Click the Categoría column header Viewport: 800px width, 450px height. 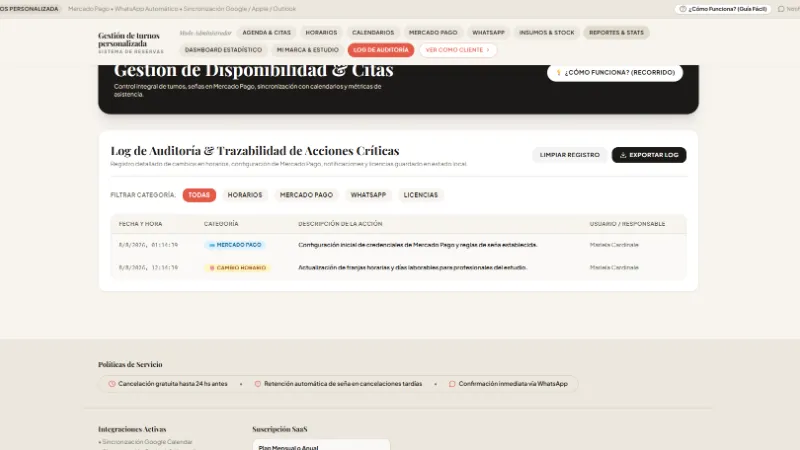(x=221, y=224)
